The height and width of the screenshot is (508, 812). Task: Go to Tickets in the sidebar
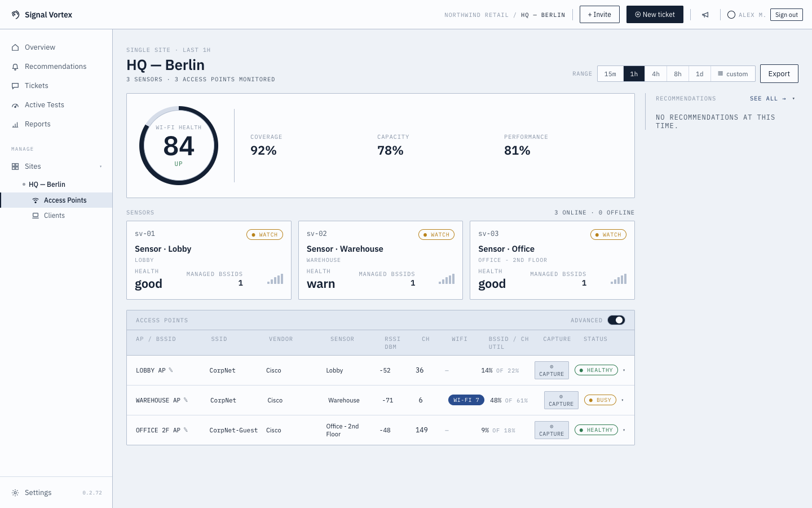click(56, 86)
